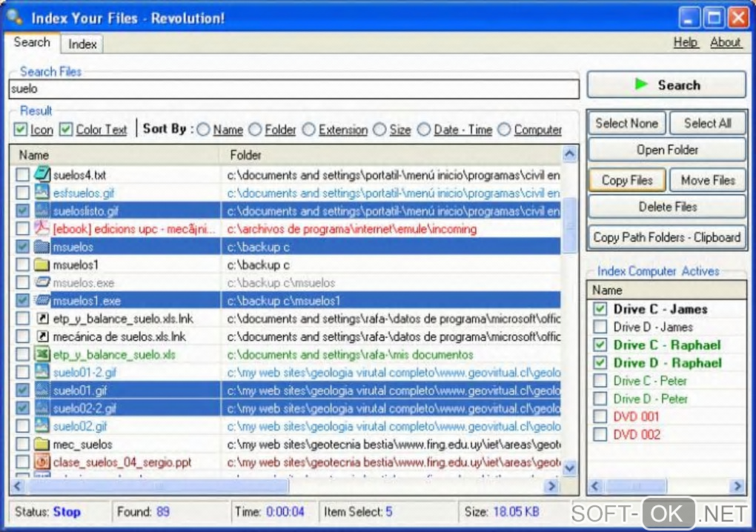Click the results list scroll up arrow

pyautogui.click(x=569, y=154)
